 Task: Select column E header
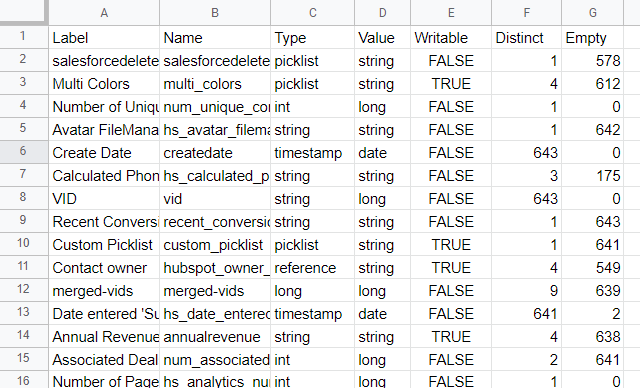click(x=451, y=13)
